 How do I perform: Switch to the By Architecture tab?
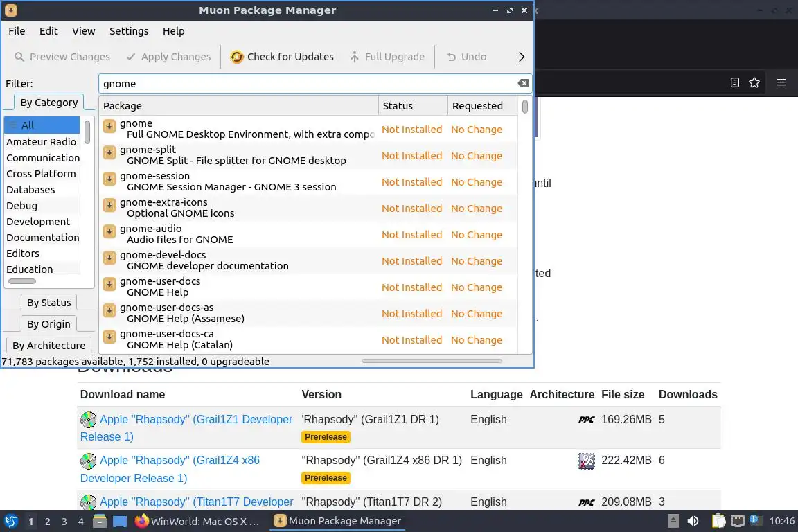click(x=49, y=346)
